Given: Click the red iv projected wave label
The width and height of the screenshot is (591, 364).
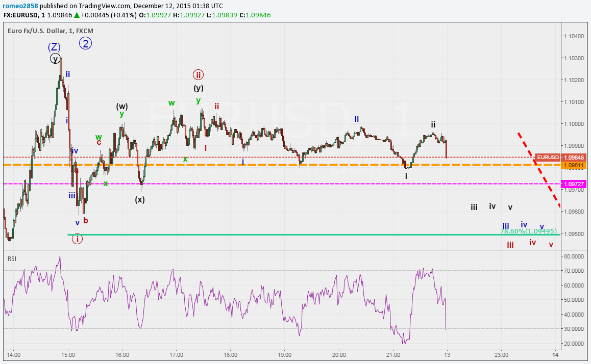Looking at the screenshot, I should click(533, 243).
